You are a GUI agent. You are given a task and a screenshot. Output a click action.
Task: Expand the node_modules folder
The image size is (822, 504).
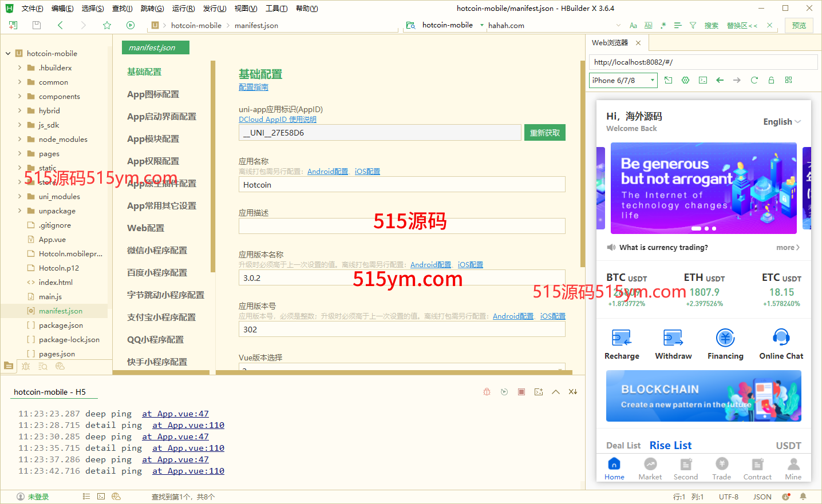tap(20, 139)
